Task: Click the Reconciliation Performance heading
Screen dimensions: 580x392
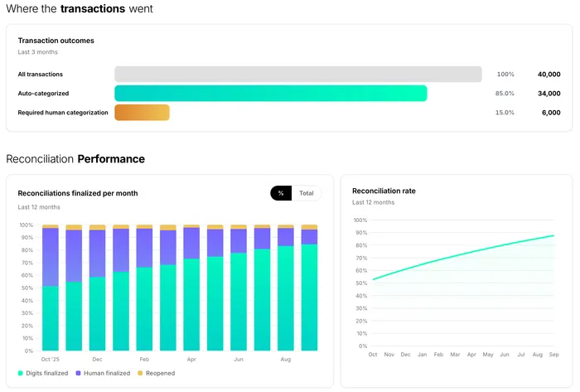Action: coord(75,159)
